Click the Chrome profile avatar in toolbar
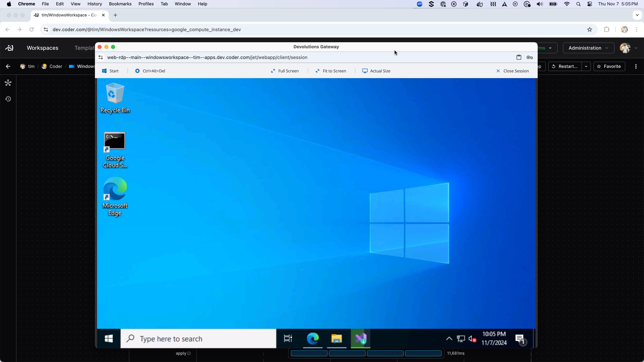 point(625,29)
